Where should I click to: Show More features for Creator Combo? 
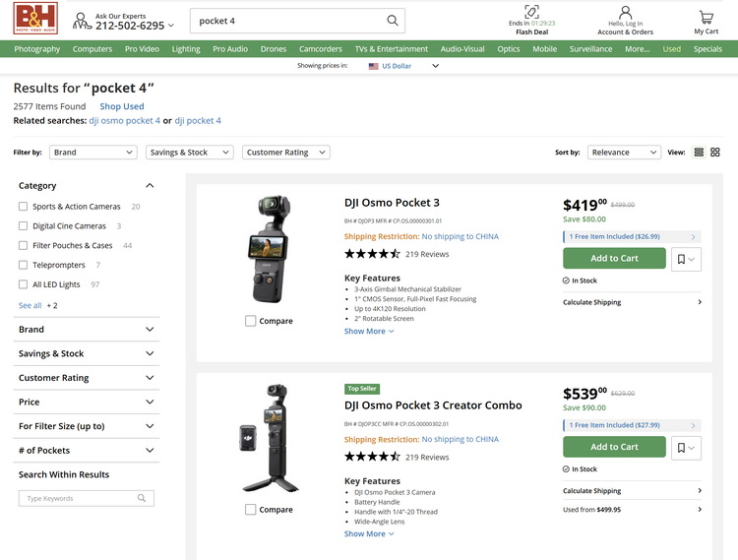369,534
